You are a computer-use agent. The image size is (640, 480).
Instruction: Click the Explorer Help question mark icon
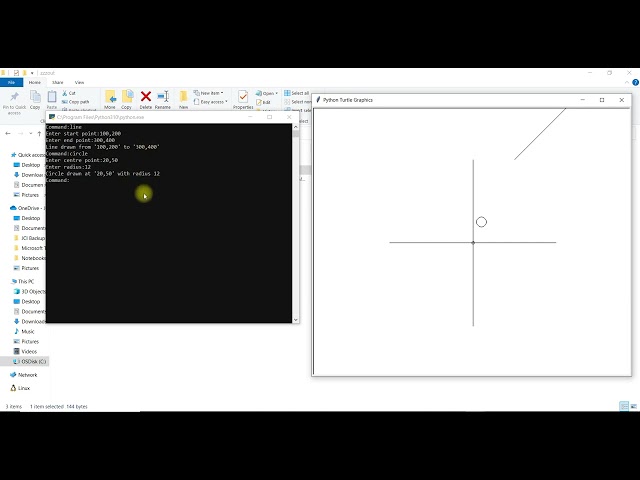click(636, 82)
